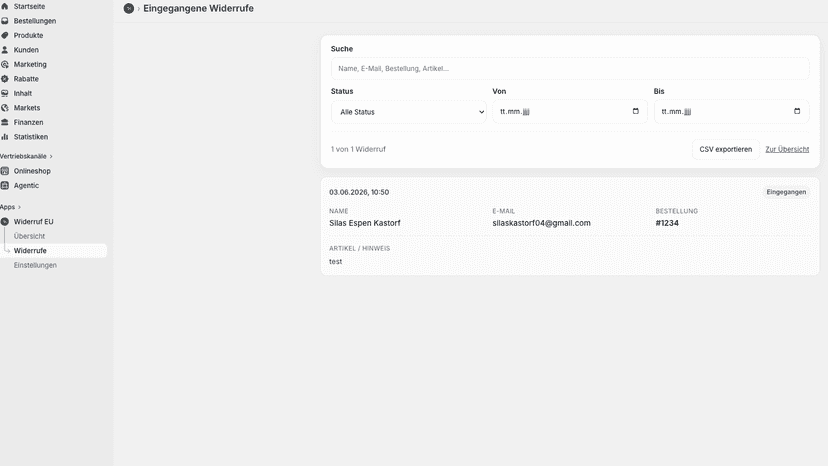Open the Alle Status dropdown
Viewport: 828px width, 466px height.
[409, 112]
